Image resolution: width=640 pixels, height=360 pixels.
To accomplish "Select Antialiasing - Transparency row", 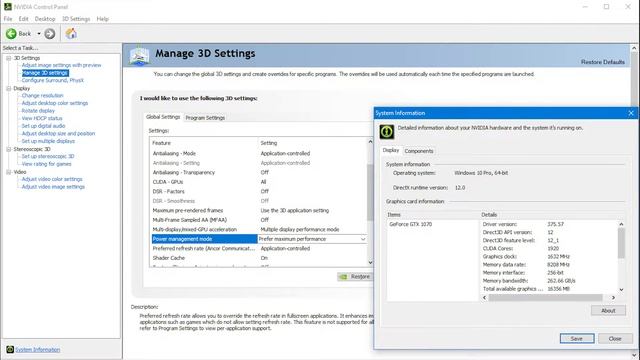I will (259, 173).
